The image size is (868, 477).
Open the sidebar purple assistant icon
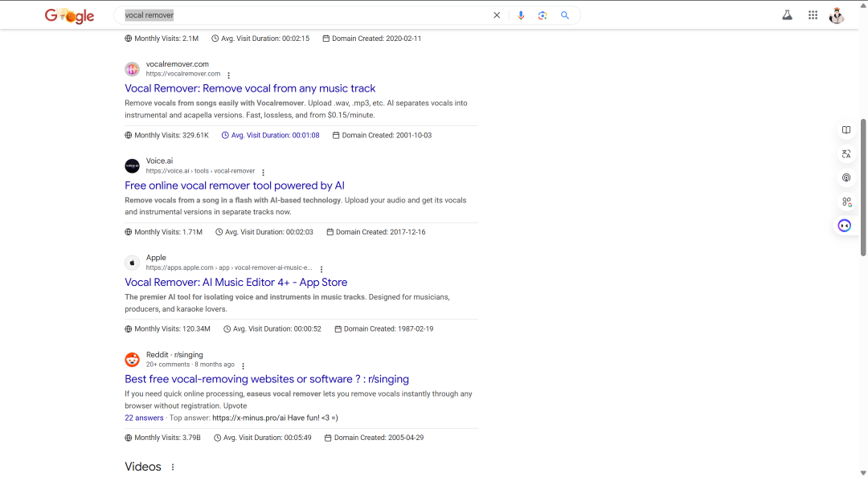pos(844,226)
